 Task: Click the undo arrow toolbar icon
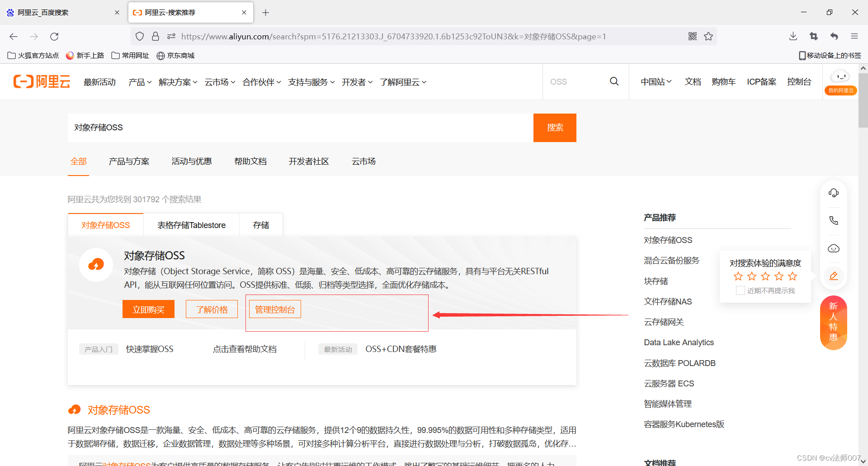[x=834, y=36]
